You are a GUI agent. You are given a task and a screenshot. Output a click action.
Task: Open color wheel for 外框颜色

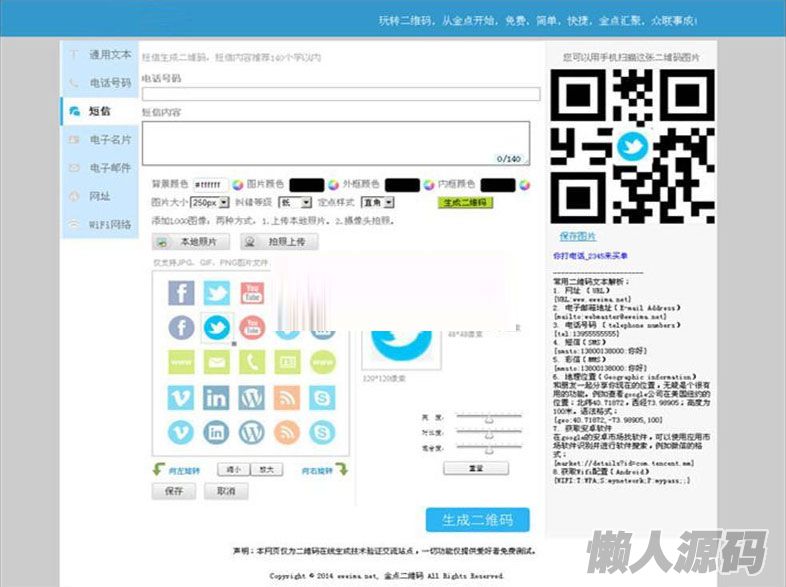point(429,185)
